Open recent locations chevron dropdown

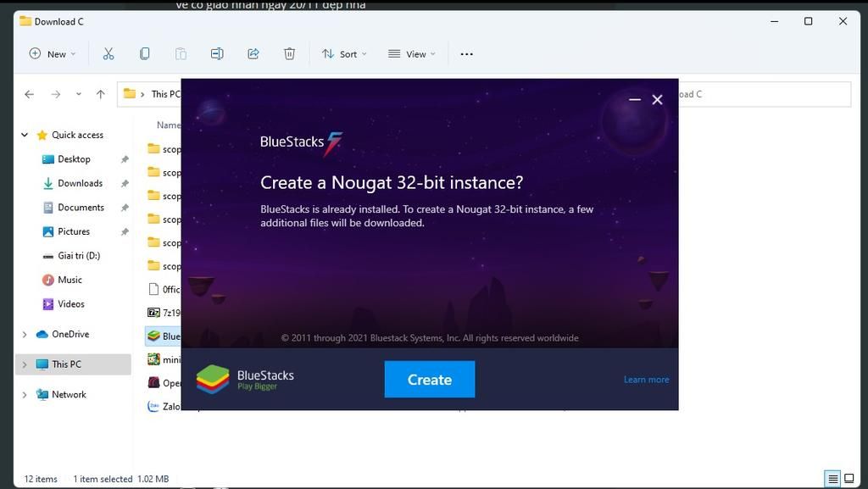[x=79, y=95]
